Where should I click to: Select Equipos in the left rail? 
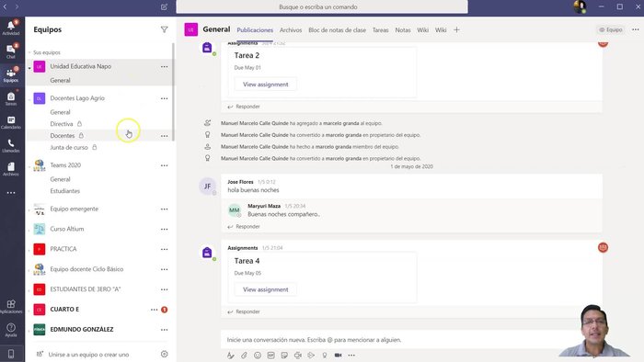click(11, 74)
